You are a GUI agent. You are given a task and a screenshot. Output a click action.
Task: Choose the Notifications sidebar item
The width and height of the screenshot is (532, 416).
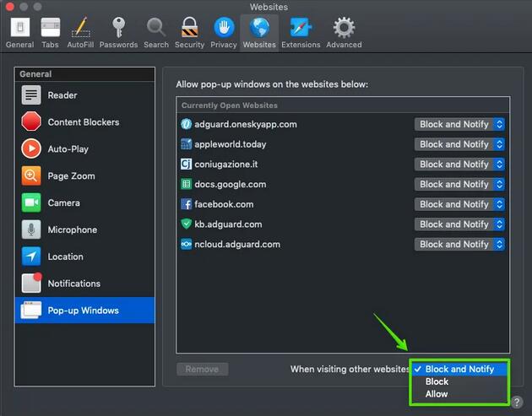73,284
